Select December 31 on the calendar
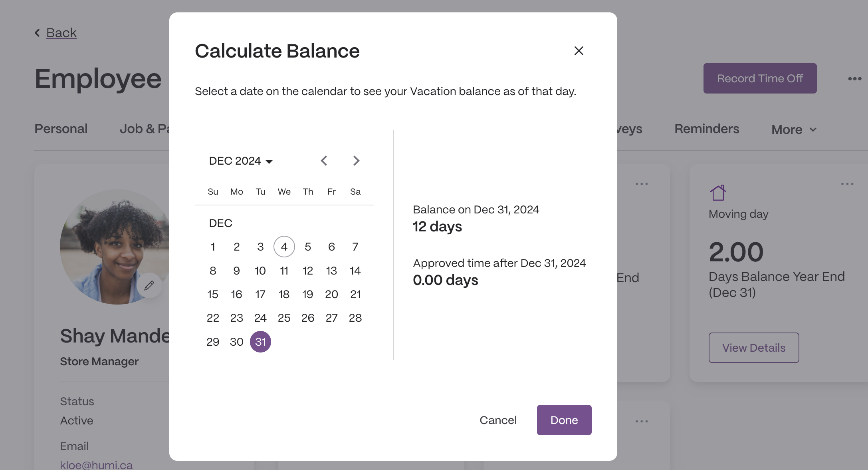The height and width of the screenshot is (470, 868). point(260,342)
